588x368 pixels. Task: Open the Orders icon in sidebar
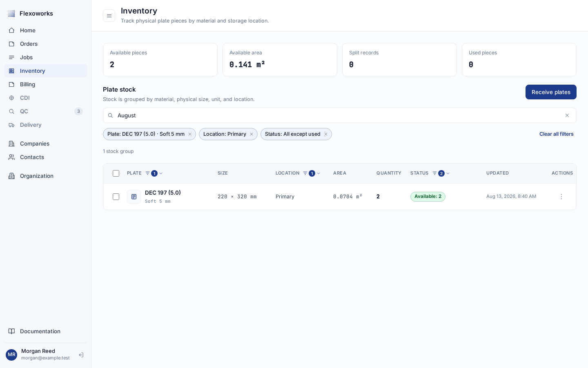click(11, 44)
